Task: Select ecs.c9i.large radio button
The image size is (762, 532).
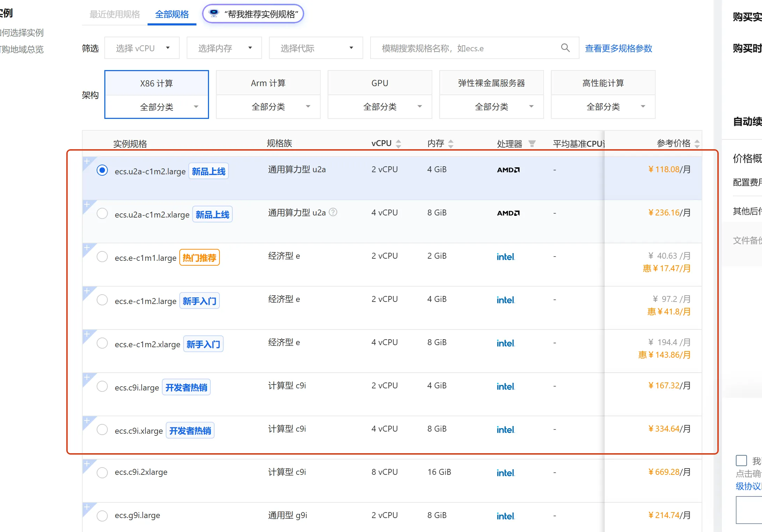Action: click(102, 386)
